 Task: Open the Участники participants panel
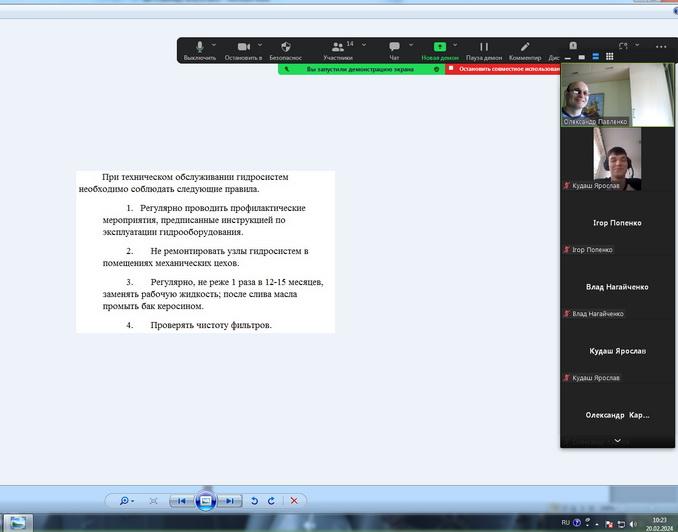338,48
